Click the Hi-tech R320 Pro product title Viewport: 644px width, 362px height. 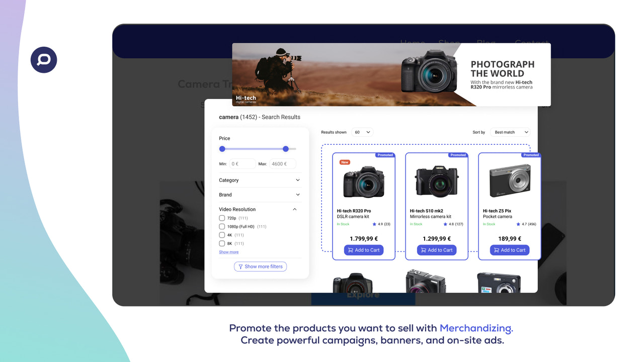pos(354,211)
